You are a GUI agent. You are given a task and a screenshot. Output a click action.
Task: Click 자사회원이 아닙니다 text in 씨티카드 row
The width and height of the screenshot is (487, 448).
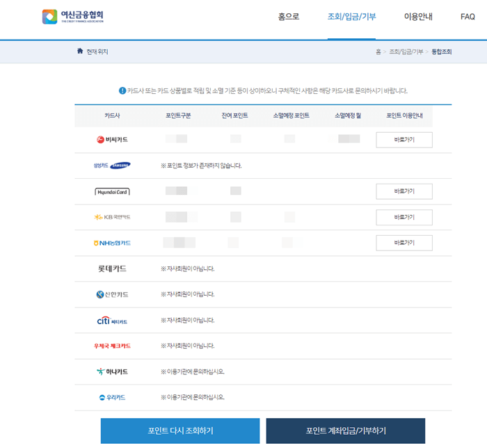tap(188, 321)
